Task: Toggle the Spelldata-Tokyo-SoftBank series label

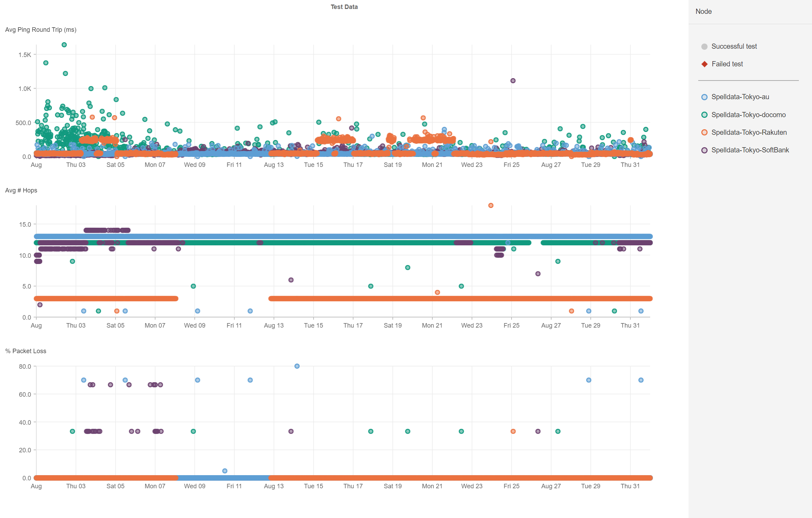Action: tap(750, 150)
